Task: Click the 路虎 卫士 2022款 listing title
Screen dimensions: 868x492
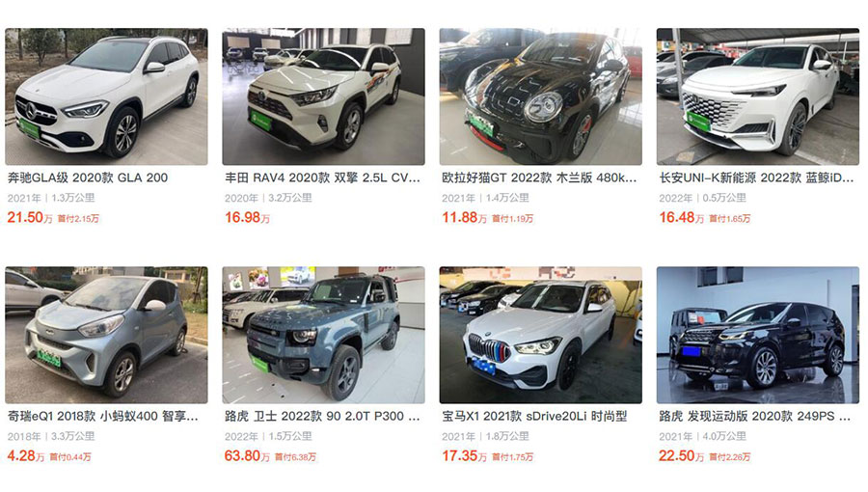Action: [x=322, y=416]
